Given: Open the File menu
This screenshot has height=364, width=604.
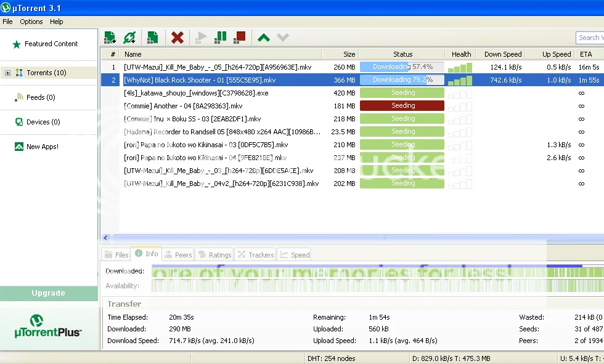Looking at the screenshot, I should 7,22.
